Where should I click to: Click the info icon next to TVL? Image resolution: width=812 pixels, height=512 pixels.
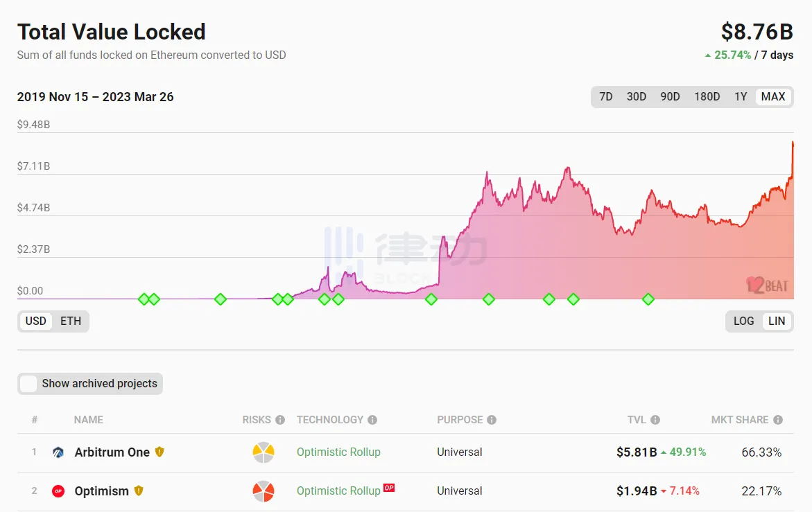(x=655, y=420)
